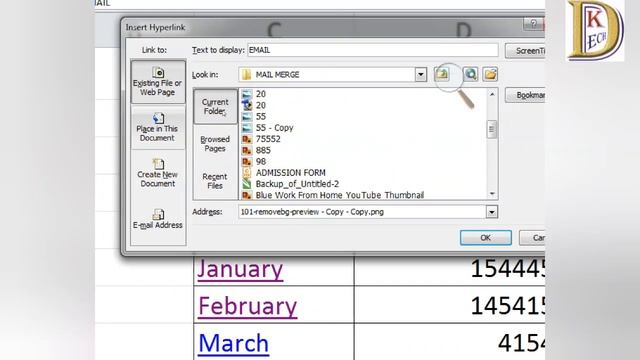Switch to Browsed Pages view
This screenshot has height=360, width=640.
[x=215, y=144]
